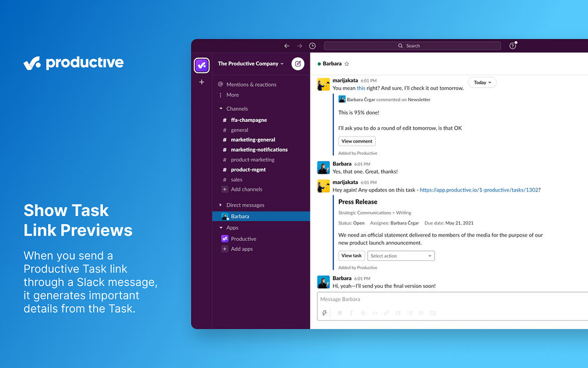Start a bulleted list in composer
Screen dimensions: 588x368
coord(410,313)
